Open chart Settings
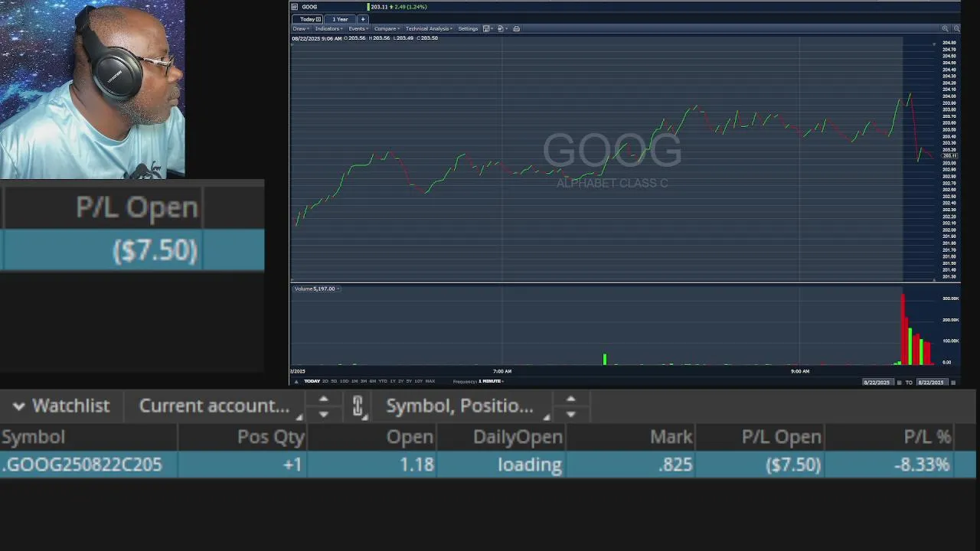 tap(468, 29)
